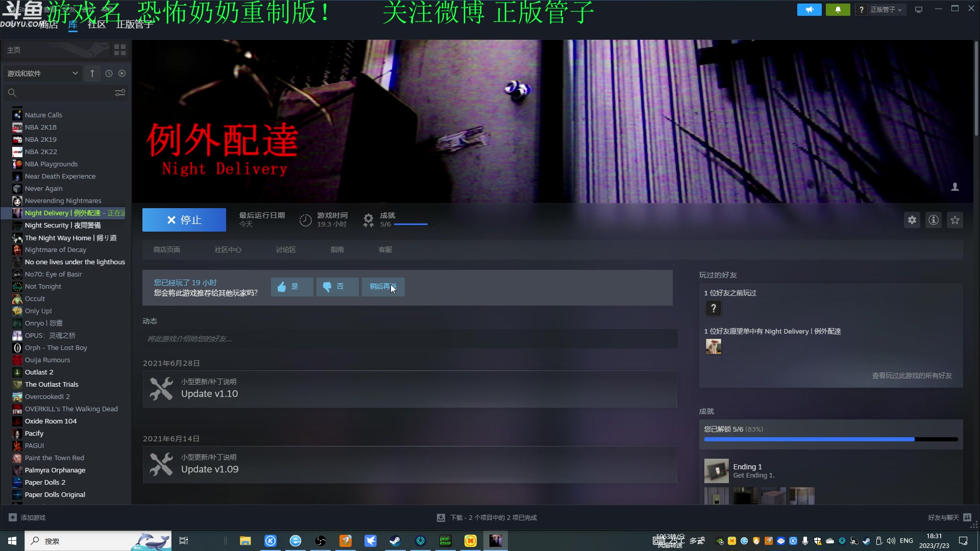Click the ready-to-play filter icon
This screenshot has height=551, width=980.
tap(122, 73)
